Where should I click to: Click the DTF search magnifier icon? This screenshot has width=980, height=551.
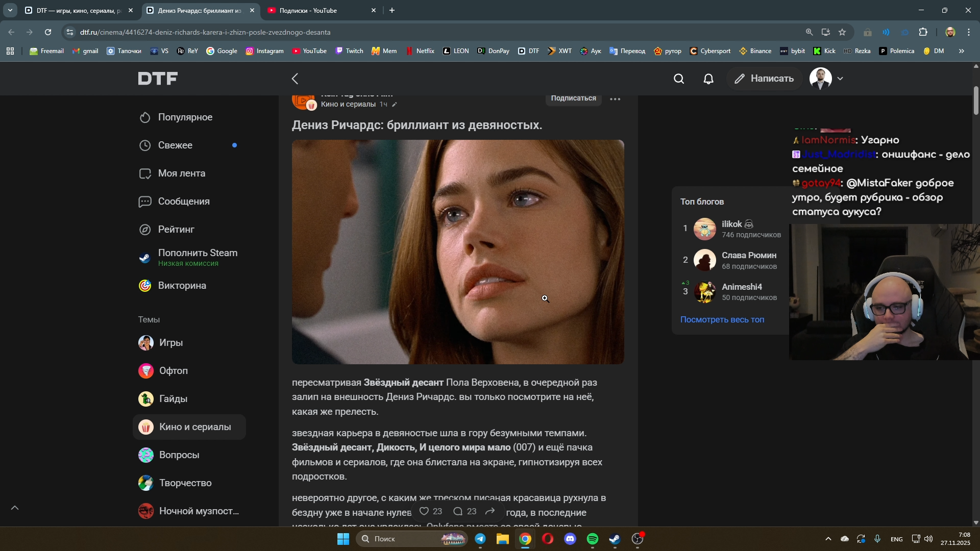[x=678, y=79]
